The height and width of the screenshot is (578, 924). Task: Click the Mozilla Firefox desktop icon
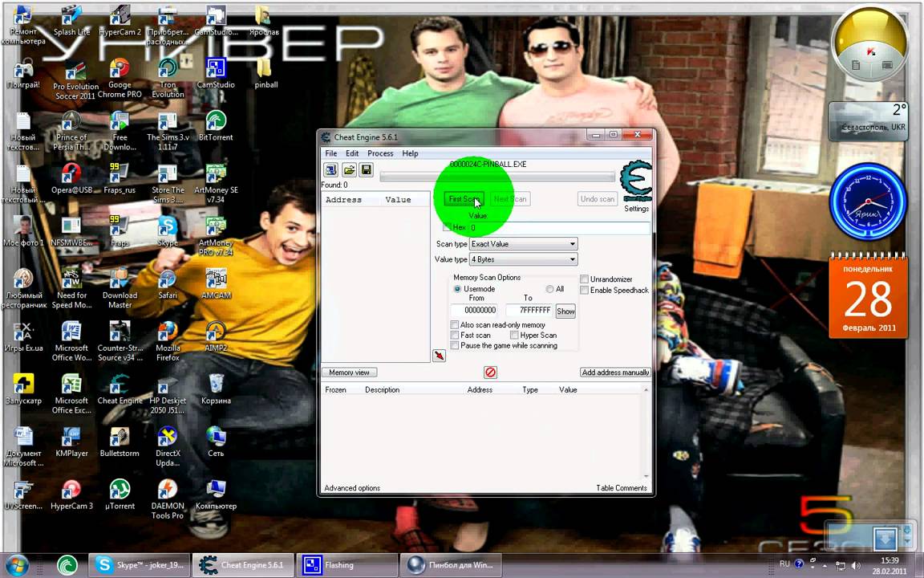coord(168,341)
